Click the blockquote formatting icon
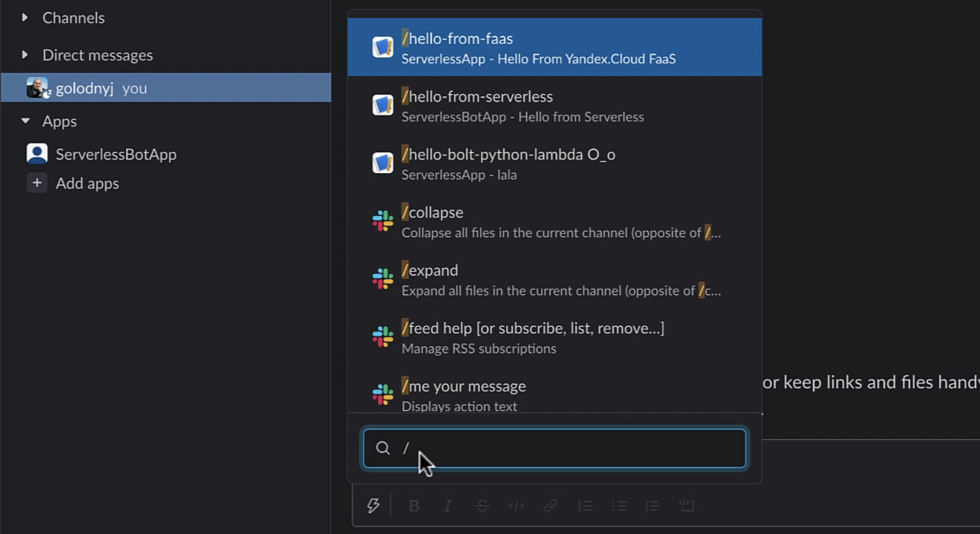Viewport: 980px width, 534px height. click(x=652, y=506)
